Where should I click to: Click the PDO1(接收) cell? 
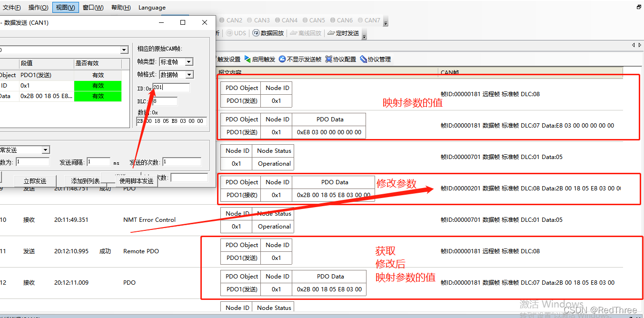click(x=242, y=195)
